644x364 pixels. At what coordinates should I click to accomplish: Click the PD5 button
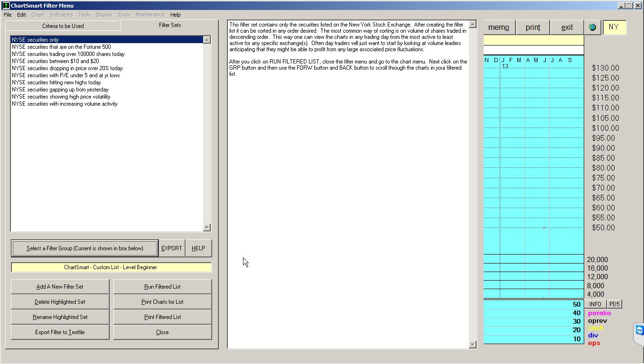click(614, 304)
